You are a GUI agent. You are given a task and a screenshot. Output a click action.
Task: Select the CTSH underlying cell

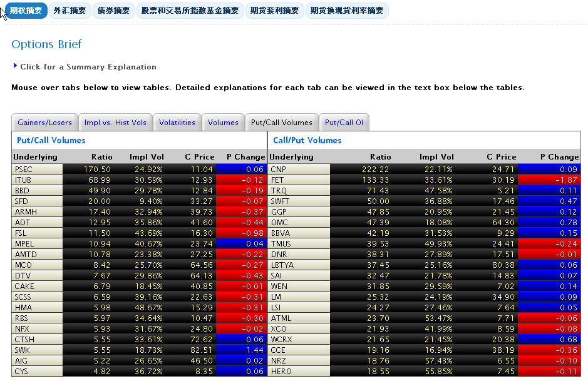(37, 340)
